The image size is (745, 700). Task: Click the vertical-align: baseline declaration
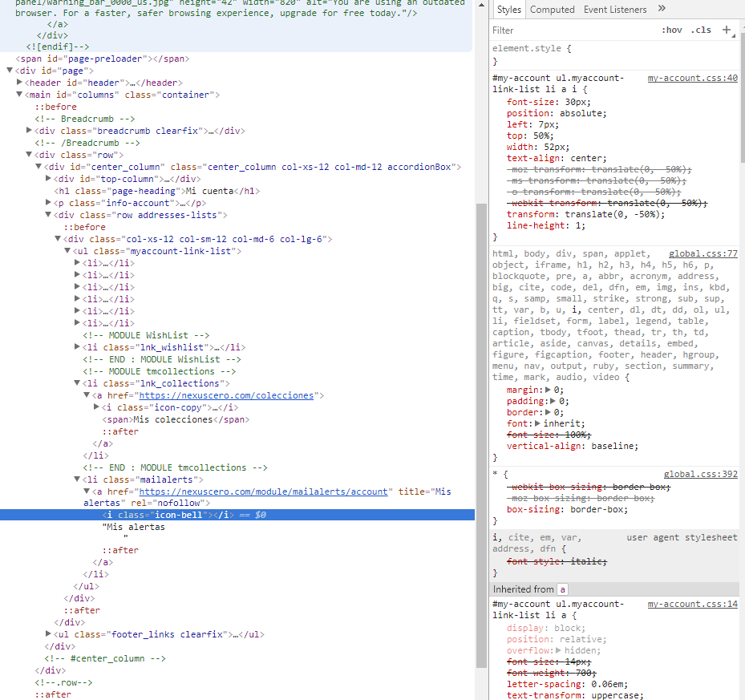[572, 447]
